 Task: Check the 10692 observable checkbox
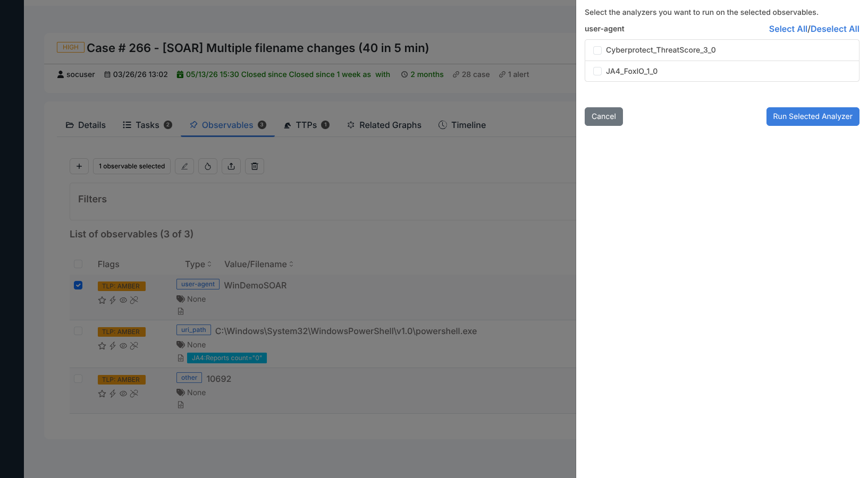point(78,379)
